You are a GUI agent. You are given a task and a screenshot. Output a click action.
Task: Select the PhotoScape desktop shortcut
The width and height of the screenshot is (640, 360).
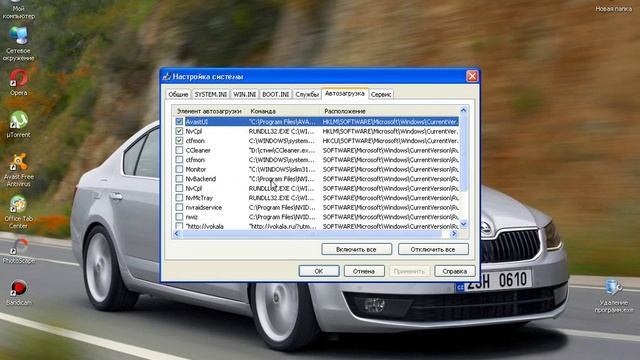(x=19, y=250)
